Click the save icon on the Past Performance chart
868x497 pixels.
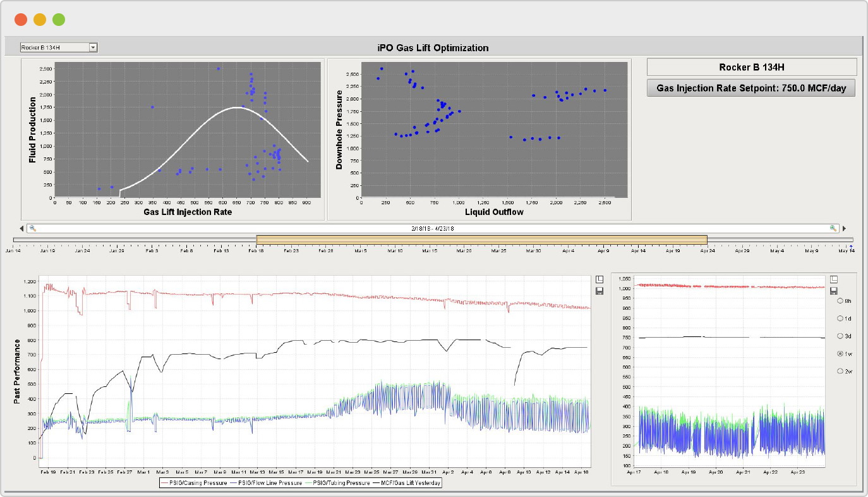point(600,291)
